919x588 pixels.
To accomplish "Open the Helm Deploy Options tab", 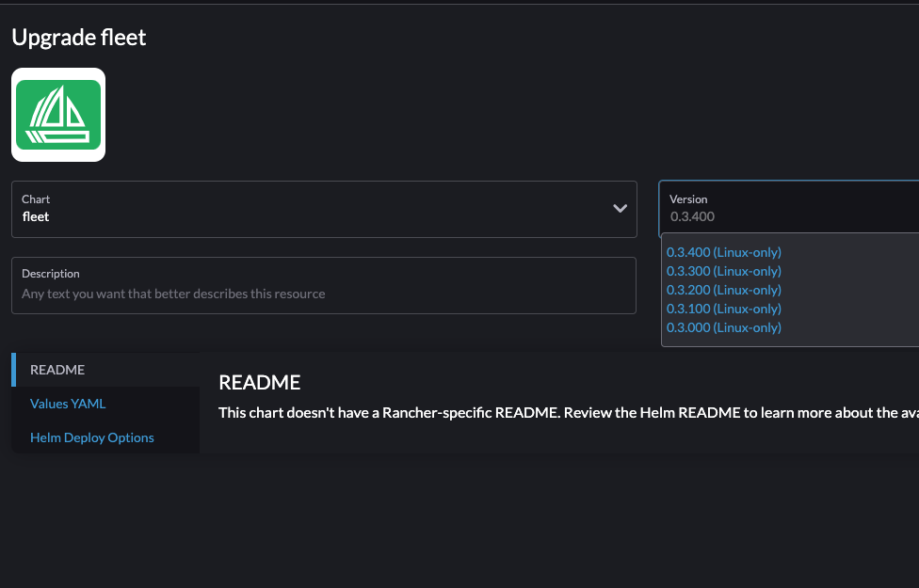I will pyautogui.click(x=91, y=437).
